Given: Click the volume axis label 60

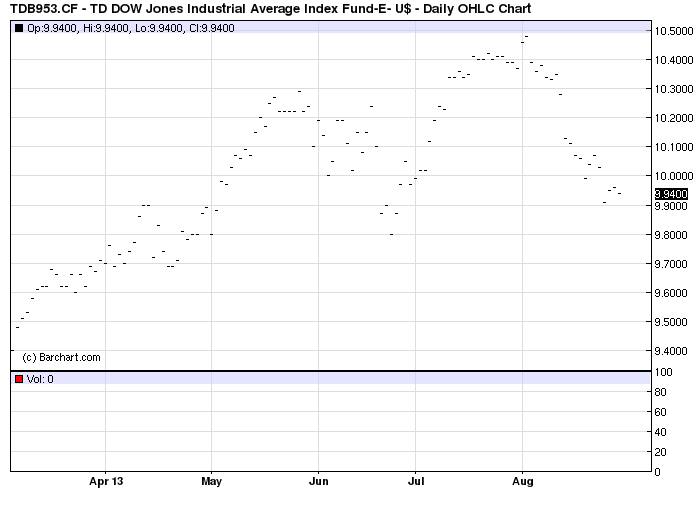Looking at the screenshot, I should point(660,412).
